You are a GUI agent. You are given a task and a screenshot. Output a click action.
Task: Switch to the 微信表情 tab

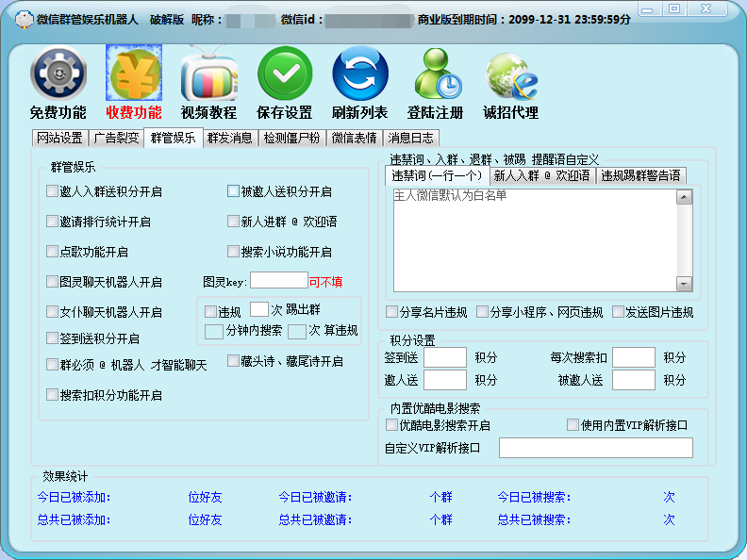[x=354, y=138]
